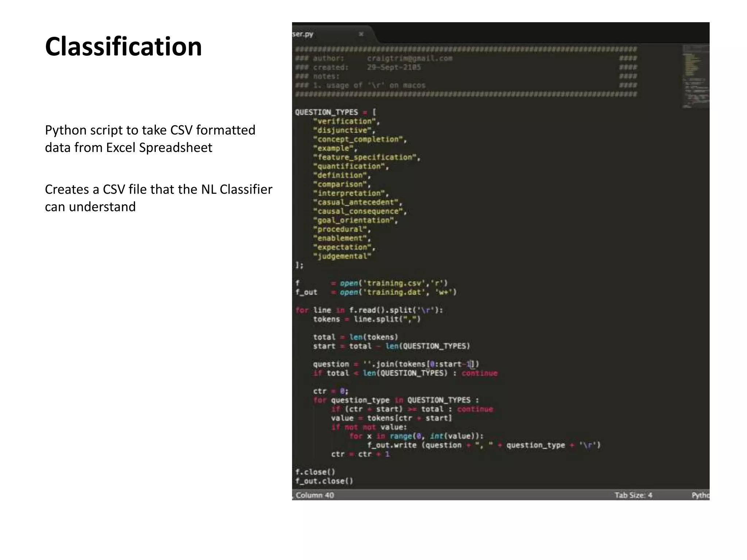Click Column 40 status indicator
The height and width of the screenshot is (560, 747).
(314, 495)
